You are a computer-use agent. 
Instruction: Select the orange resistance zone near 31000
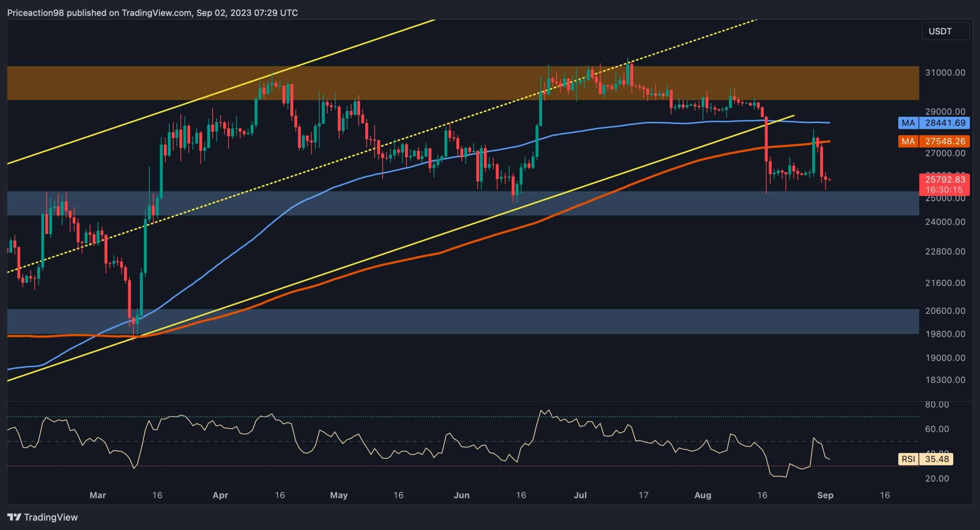[463, 83]
